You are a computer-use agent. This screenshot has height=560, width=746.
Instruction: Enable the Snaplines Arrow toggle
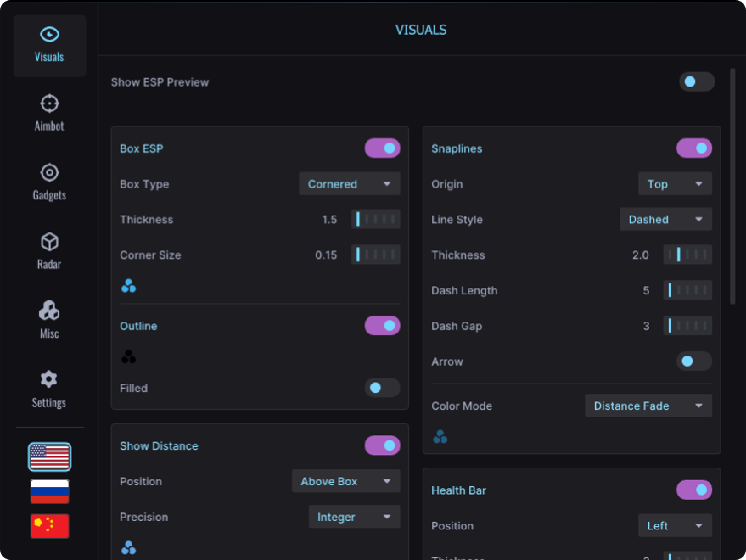[694, 361]
